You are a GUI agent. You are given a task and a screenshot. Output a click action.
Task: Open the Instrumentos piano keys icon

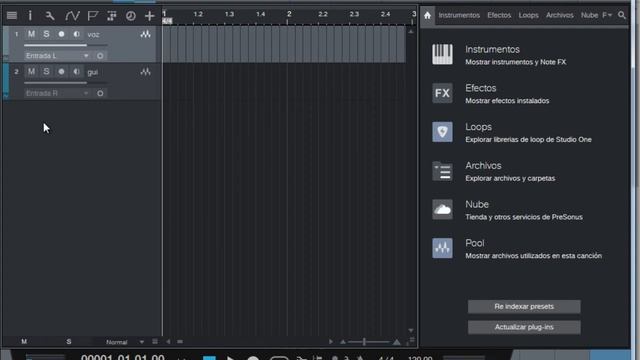(x=442, y=54)
